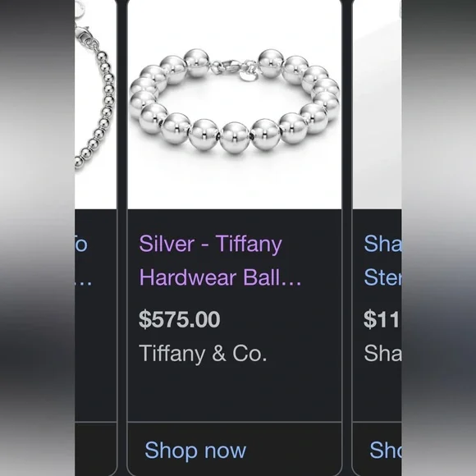This screenshot has height=476, width=476.
Task: Click the clasp of the left card bracelet
Action: (x=86, y=35)
